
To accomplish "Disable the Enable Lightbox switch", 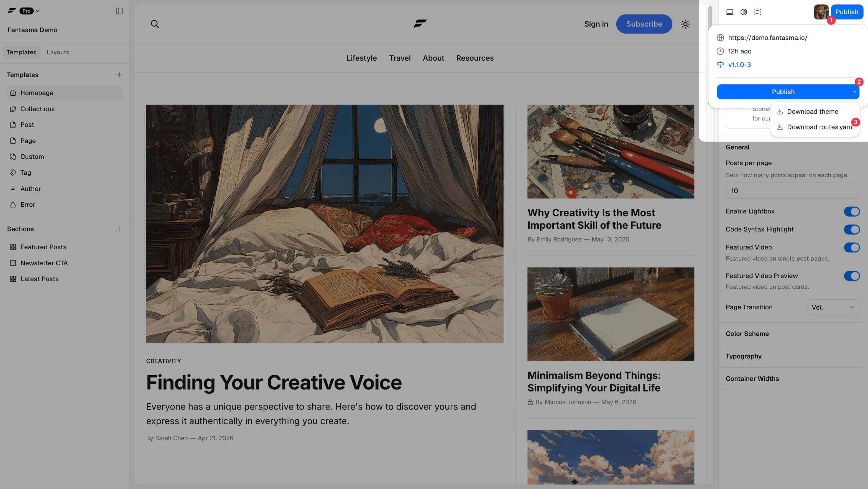I will click(851, 211).
